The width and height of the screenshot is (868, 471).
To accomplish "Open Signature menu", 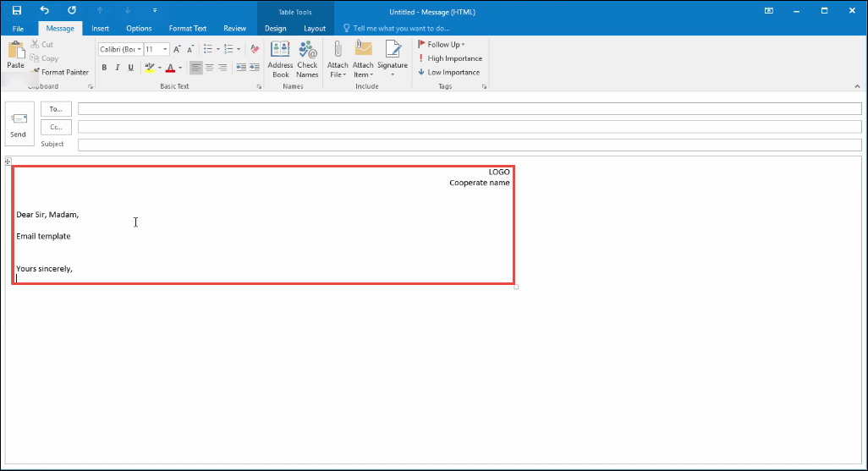I will [393, 59].
